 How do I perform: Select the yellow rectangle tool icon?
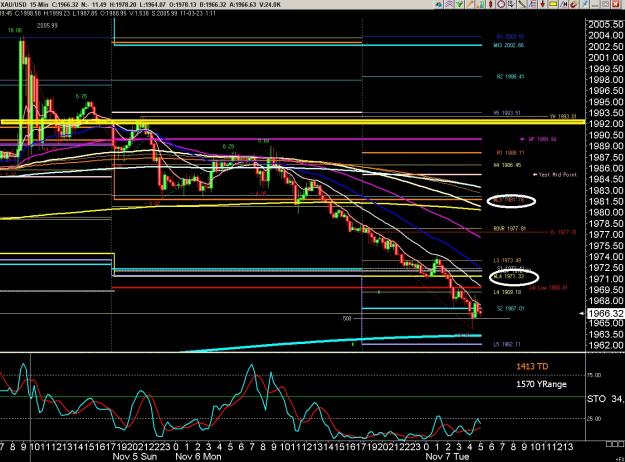[x=553, y=4]
